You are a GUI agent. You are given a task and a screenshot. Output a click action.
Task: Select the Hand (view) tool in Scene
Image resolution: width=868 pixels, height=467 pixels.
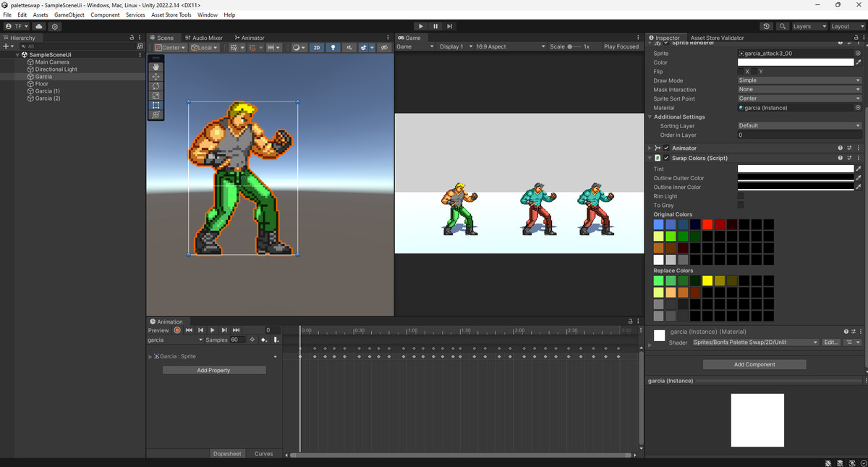156,67
